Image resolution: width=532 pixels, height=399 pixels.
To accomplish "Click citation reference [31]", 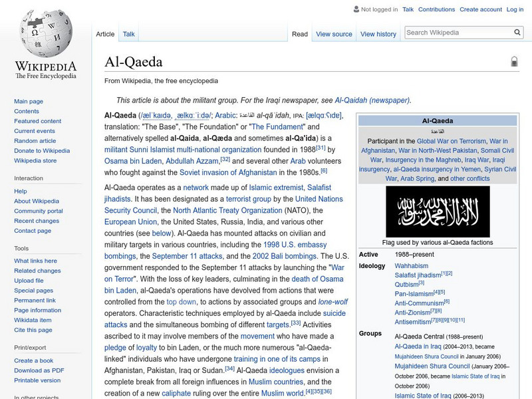I will click(x=321, y=148).
